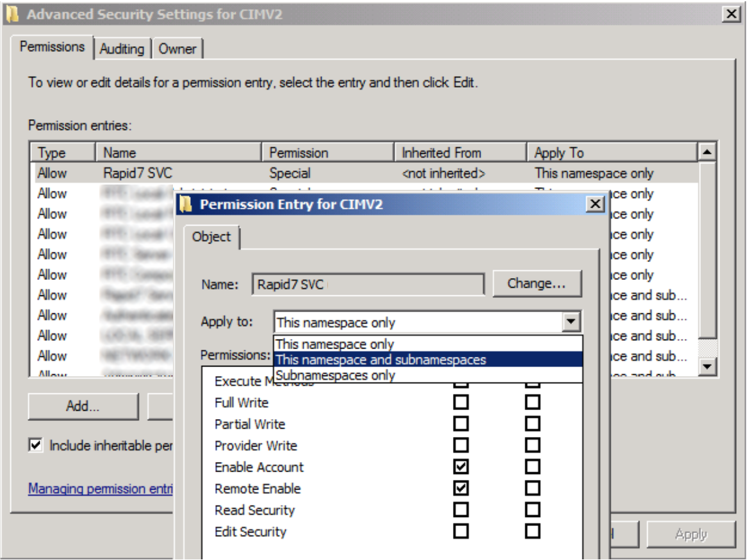Viewport: 747px width, 560px height.
Task: Click 'Enable Account' permission label
Action: (259, 467)
